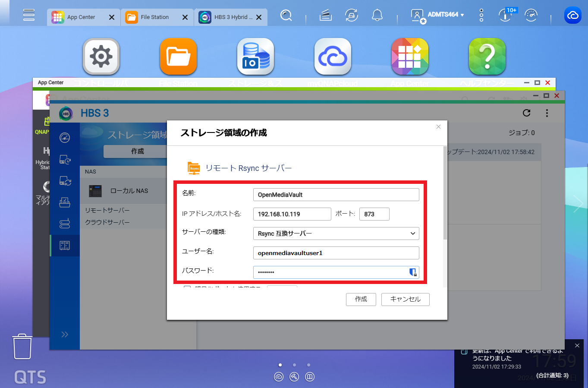
Task: Click the blue myQNAPcloud icon in the top-right corner
Action: pyautogui.click(x=573, y=16)
